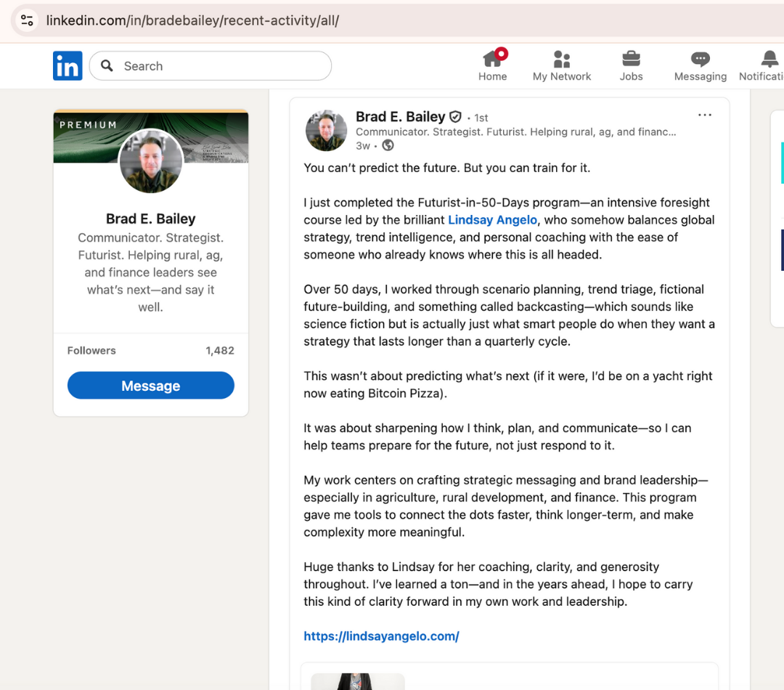Click Brad E. Bailey name in sidebar card
Image resolution: width=784 pixels, height=690 pixels.
pyautogui.click(x=150, y=219)
